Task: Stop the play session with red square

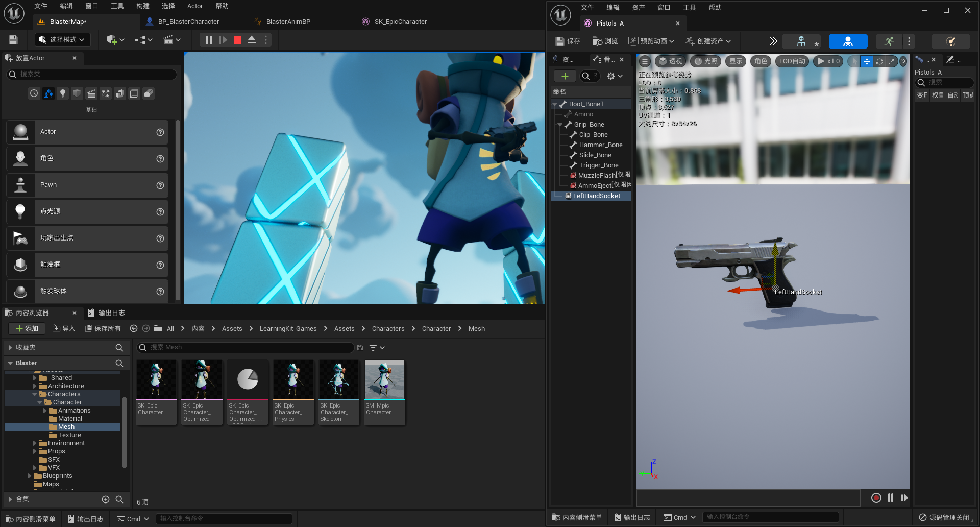Action: (x=237, y=40)
